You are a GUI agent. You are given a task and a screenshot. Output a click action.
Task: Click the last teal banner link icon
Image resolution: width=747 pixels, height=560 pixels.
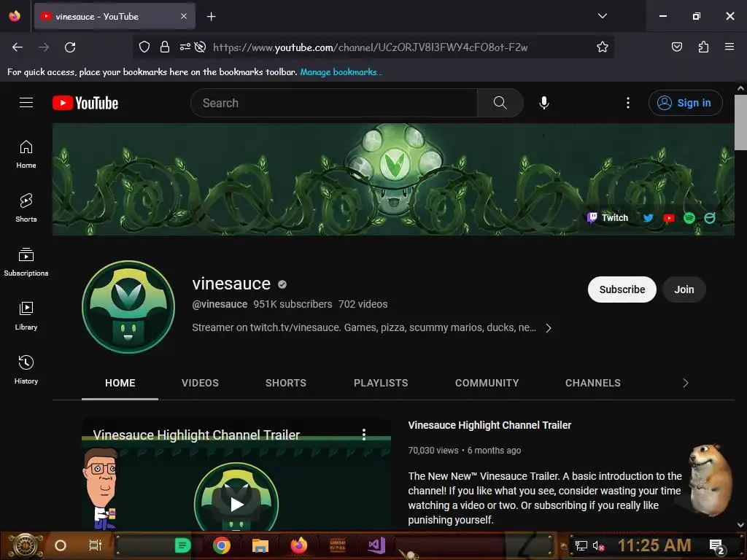point(710,218)
